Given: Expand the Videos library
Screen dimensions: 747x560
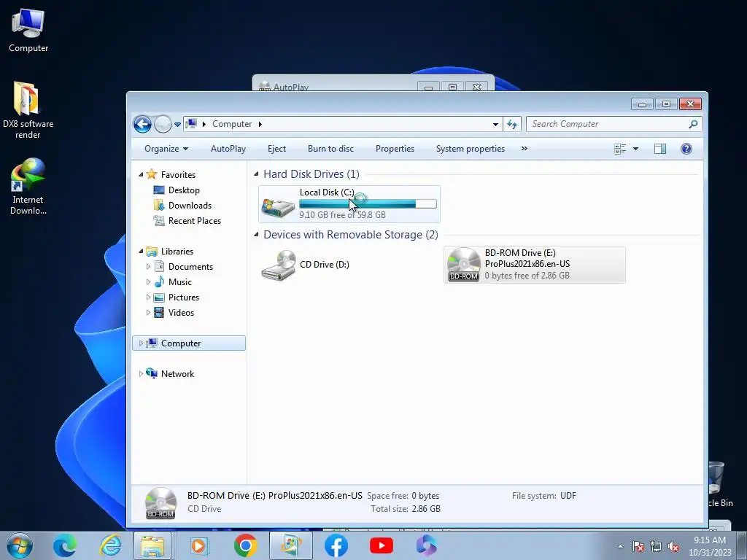Looking at the screenshot, I should pos(148,312).
